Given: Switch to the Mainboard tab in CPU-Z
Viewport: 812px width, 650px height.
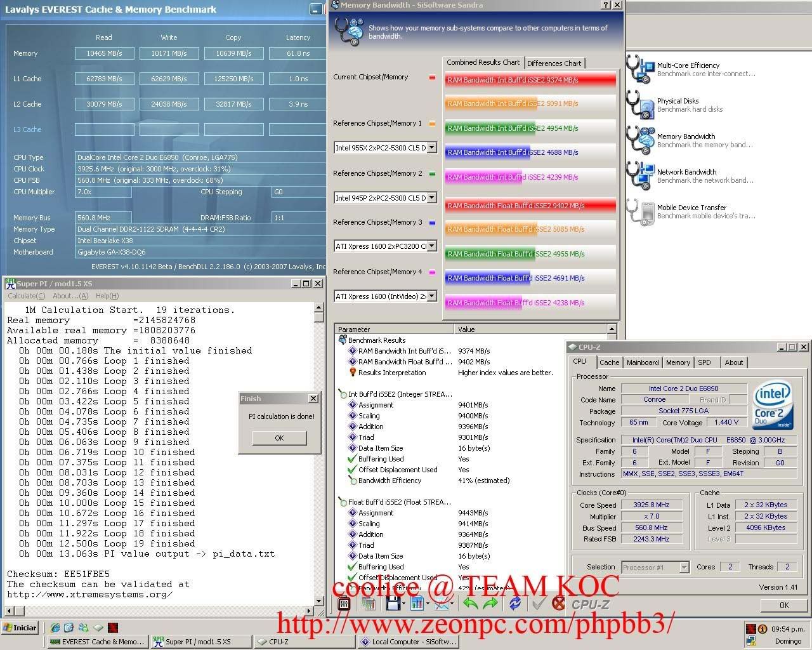Looking at the screenshot, I should pyautogui.click(x=643, y=362).
